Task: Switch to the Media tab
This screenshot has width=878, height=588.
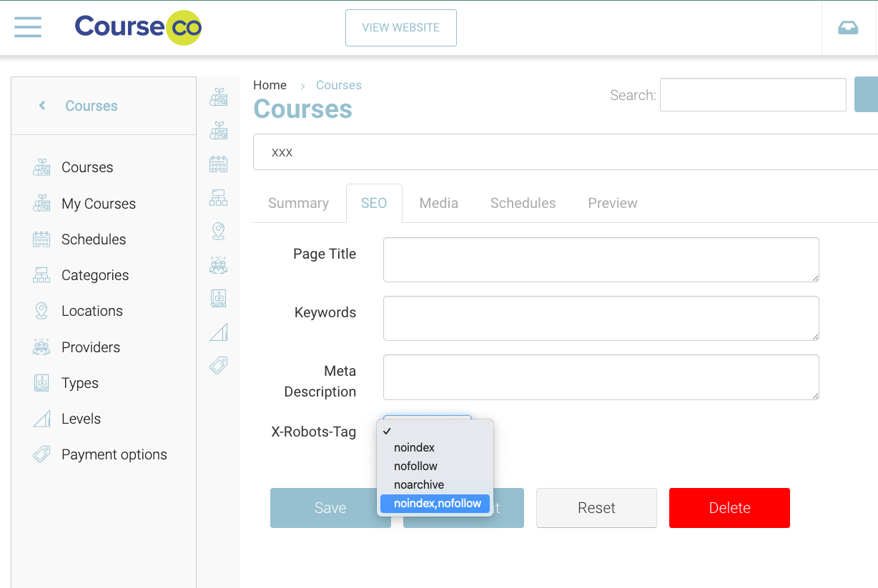Action: click(x=438, y=203)
